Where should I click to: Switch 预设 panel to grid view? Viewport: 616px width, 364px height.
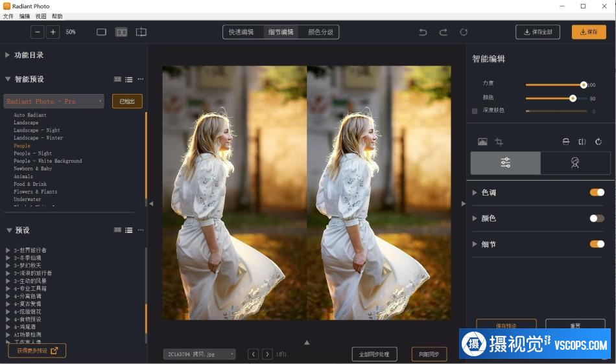click(x=117, y=230)
